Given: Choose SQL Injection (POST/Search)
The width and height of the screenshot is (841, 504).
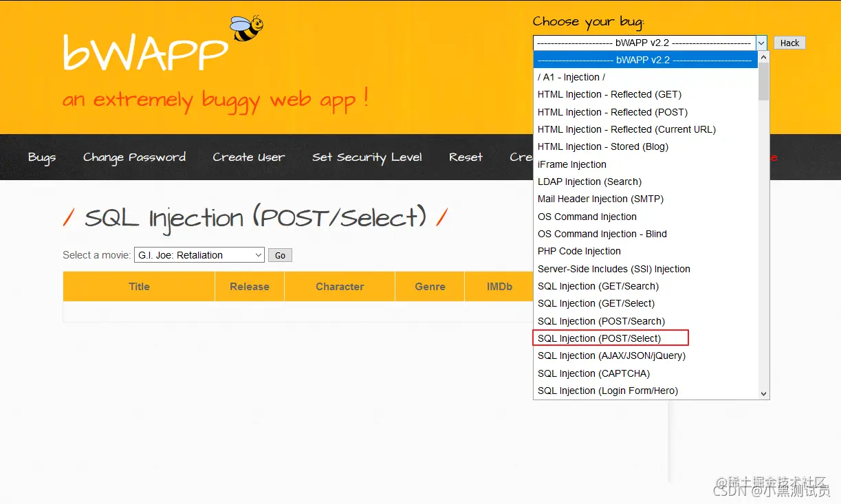Looking at the screenshot, I should [646, 321].
